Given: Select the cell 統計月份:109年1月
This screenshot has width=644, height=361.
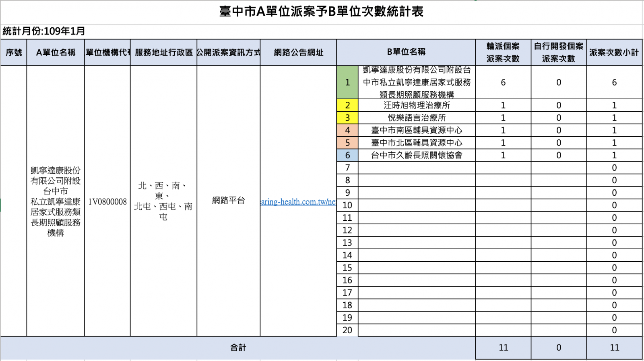Looking at the screenshot, I should pos(44,31).
